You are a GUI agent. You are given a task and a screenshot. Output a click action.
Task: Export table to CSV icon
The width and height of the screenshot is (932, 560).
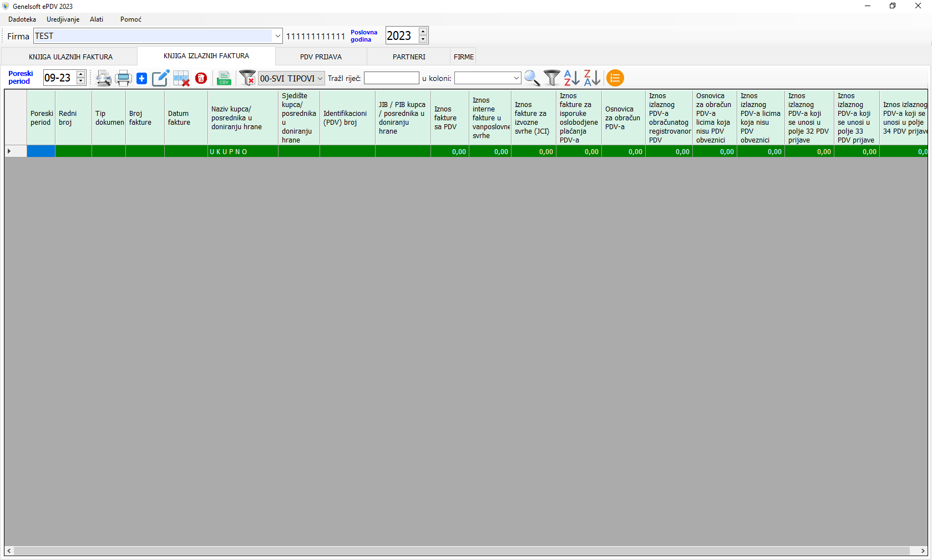[224, 78]
